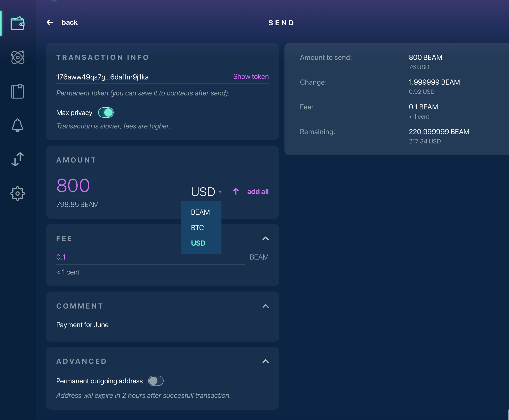Select BTC from the currency list
509x420 pixels.
tap(197, 227)
